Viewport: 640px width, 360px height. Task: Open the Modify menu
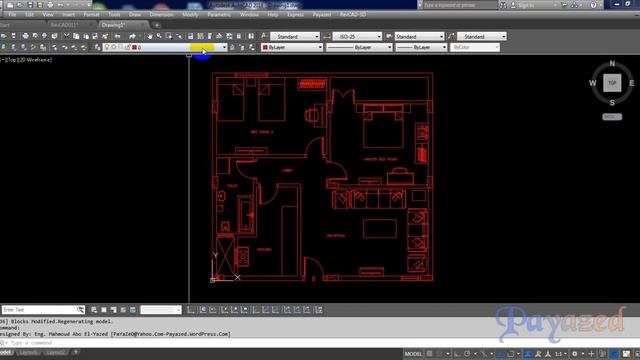click(190, 14)
